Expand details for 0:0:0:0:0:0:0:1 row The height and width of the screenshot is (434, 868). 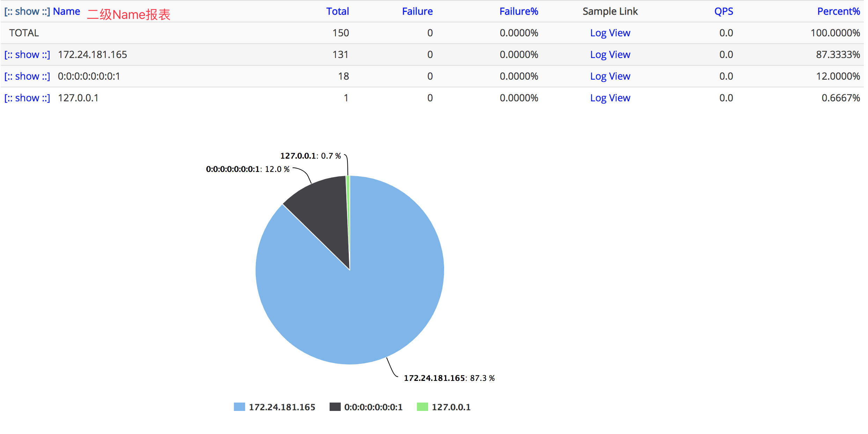(27, 76)
